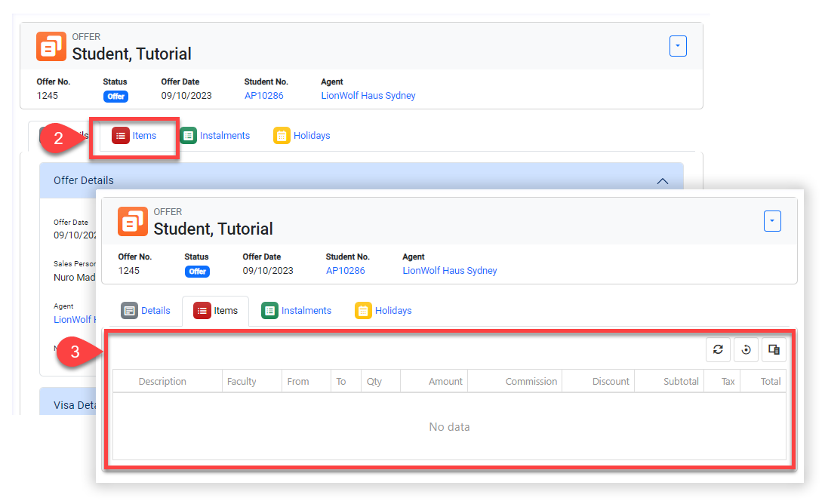Collapse the Offer Details section
Screen dimensions: 825x504
662,181
